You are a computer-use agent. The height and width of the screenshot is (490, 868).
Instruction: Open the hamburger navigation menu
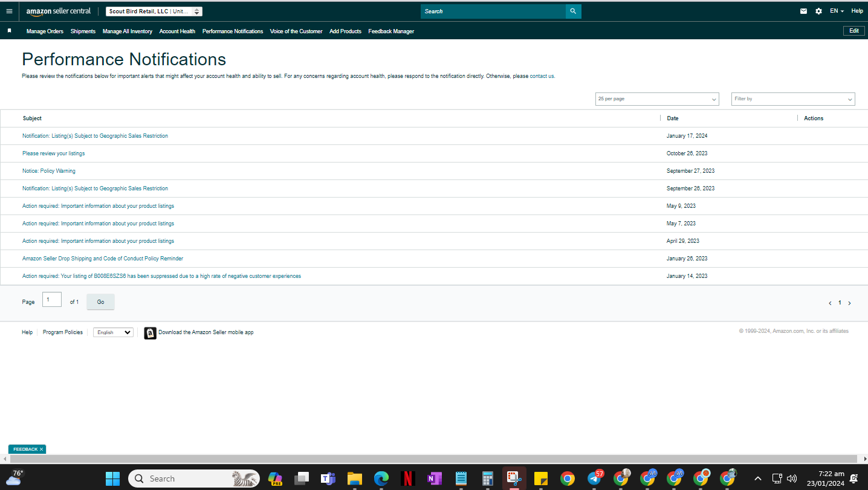9,11
